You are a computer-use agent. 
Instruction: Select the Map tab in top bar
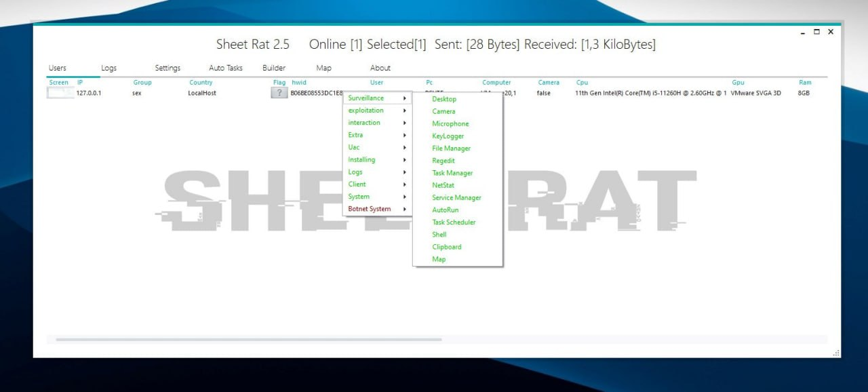pos(323,68)
